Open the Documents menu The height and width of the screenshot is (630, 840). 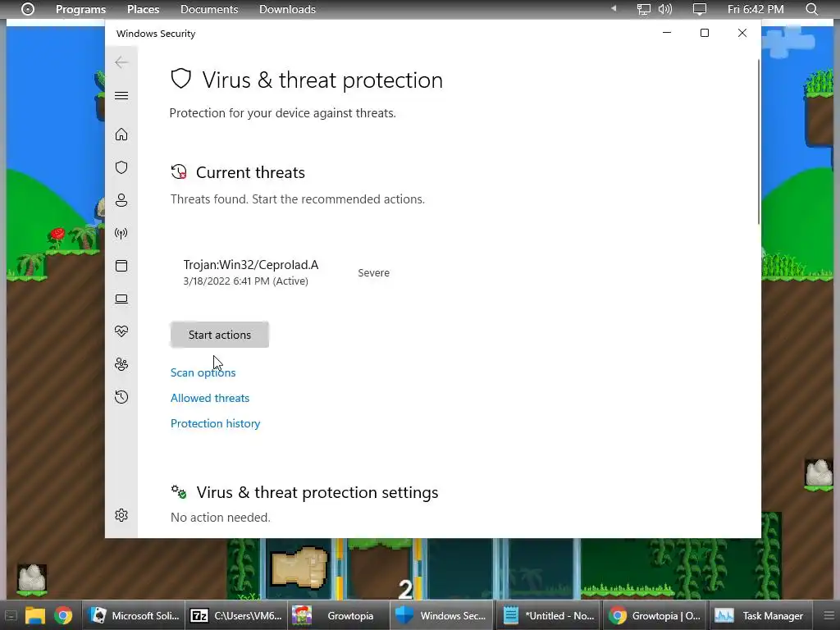click(x=209, y=9)
